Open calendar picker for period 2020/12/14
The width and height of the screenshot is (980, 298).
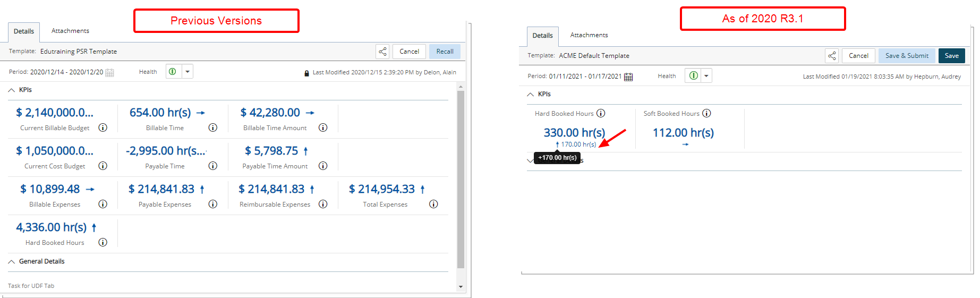click(109, 72)
